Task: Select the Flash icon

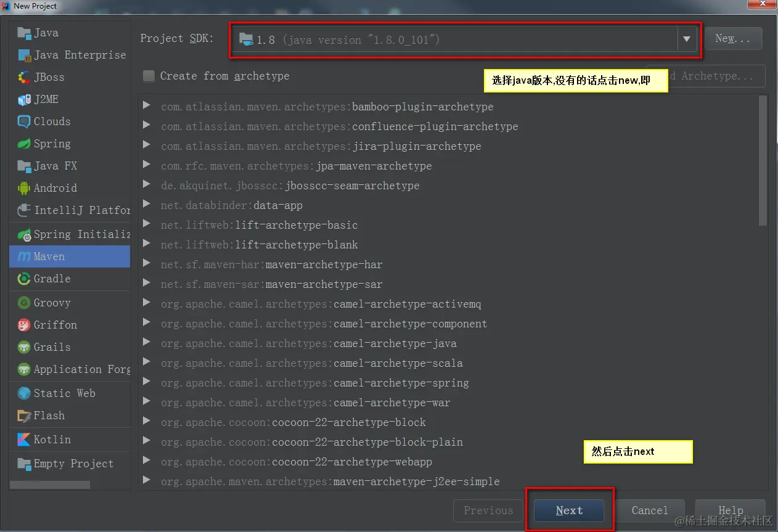Action: tap(24, 415)
